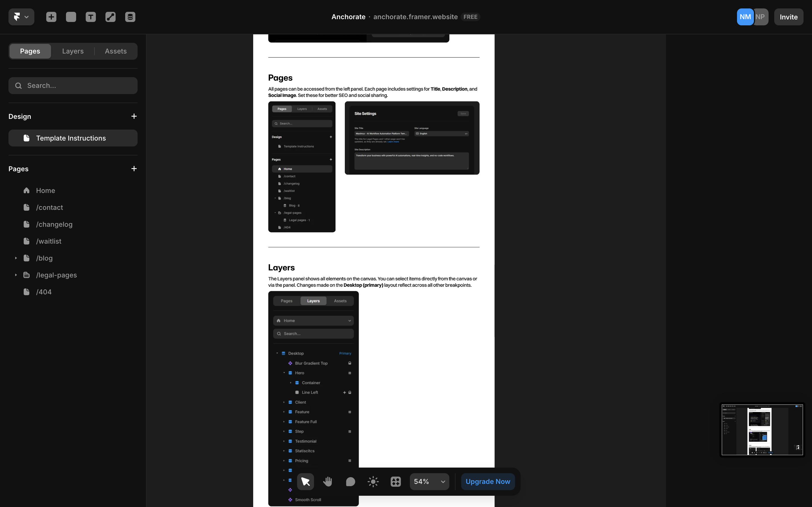
Task: Click the Upgrade Now button
Action: [487, 481]
